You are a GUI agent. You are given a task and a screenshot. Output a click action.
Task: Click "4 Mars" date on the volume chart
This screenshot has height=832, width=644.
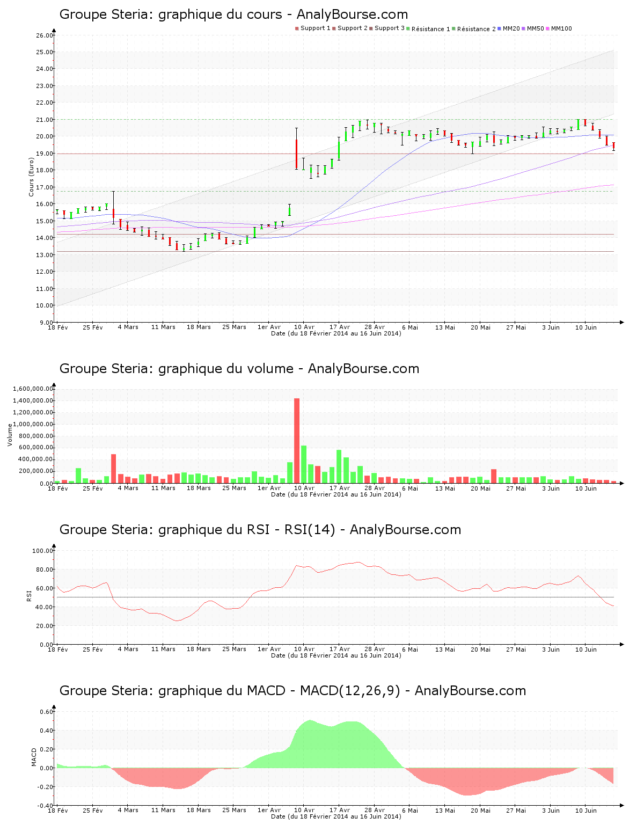(x=128, y=488)
